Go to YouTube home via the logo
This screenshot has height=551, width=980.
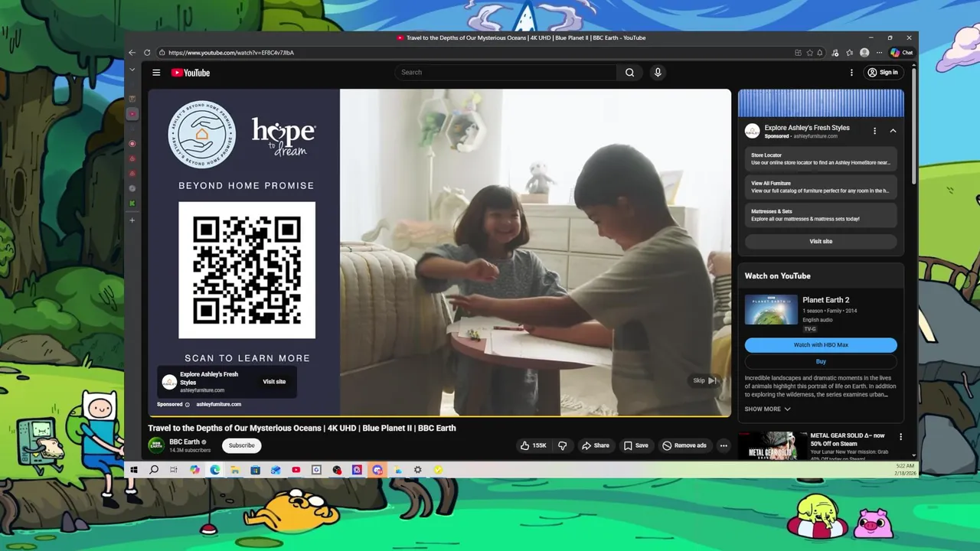tap(191, 73)
